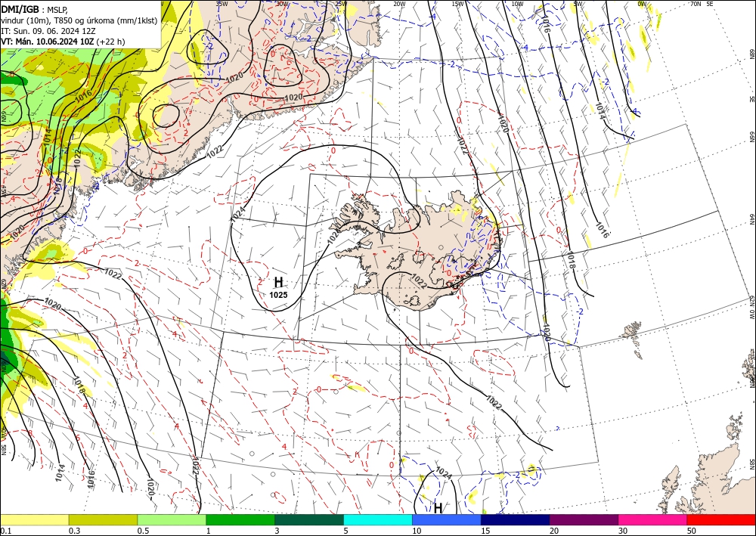Click the '1024' isobar label beside bottom H
Viewport: 756px width, 536px height.
pyautogui.click(x=444, y=474)
